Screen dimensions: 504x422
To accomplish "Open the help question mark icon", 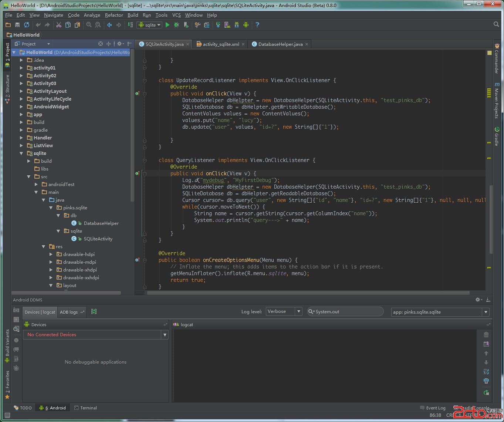I will click(257, 25).
